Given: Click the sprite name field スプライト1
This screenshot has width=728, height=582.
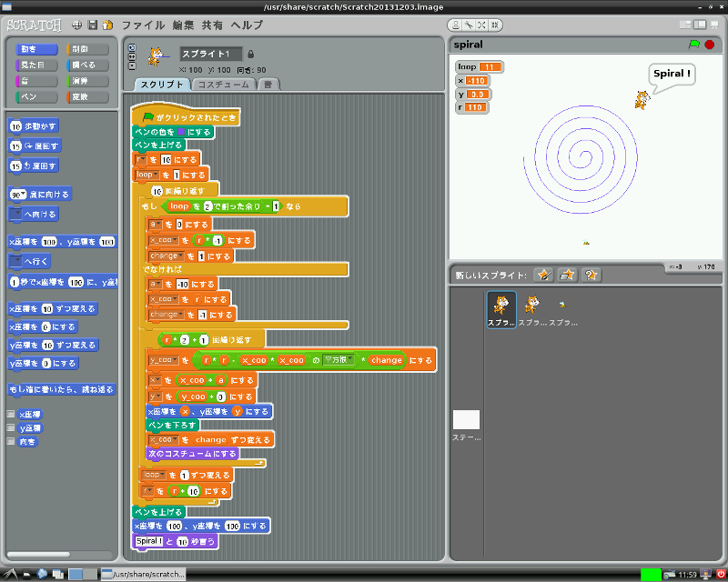Looking at the screenshot, I should (x=211, y=54).
